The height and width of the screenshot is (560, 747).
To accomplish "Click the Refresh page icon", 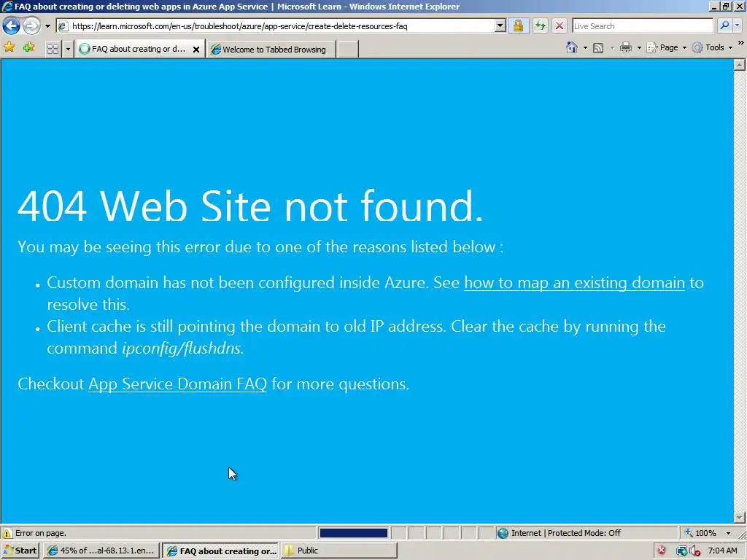I will (x=541, y=26).
